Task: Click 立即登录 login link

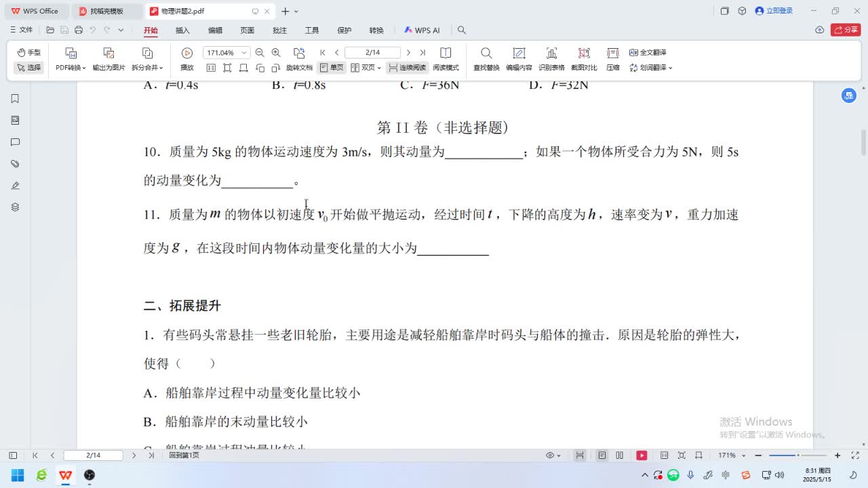Action: pyautogui.click(x=774, y=11)
